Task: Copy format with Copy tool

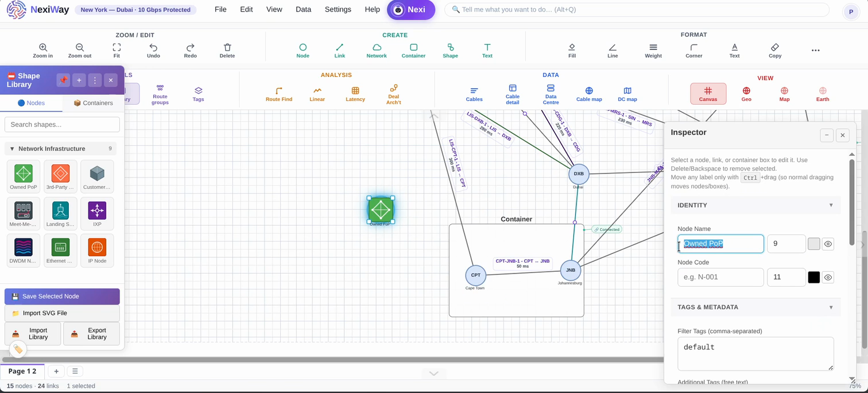Action: pos(775,51)
